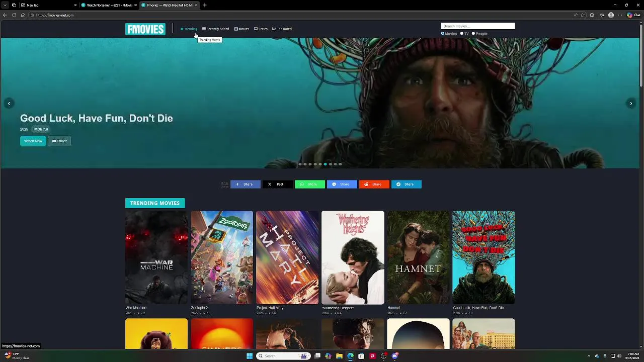
Task: Open the Recently Added nav link
Action: tap(215, 29)
